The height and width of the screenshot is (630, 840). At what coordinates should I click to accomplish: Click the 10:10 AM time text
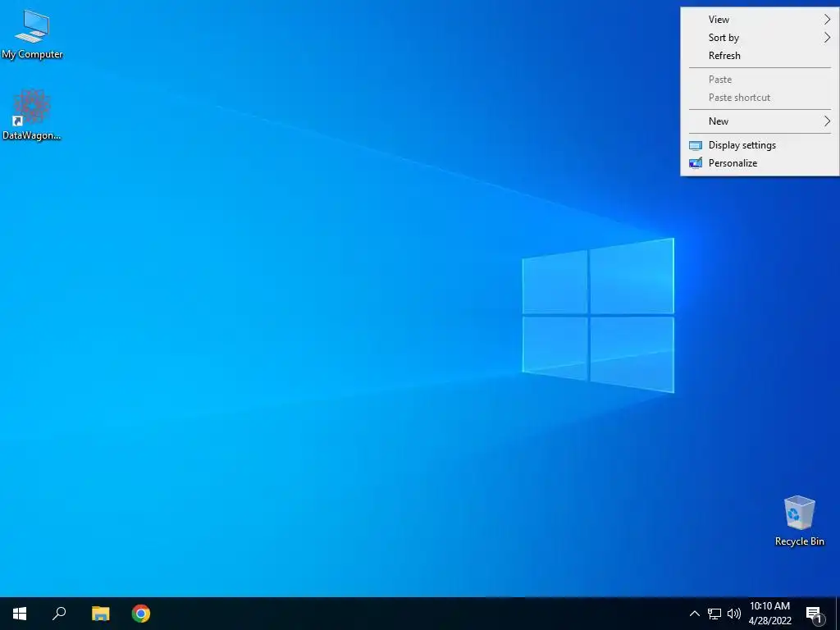769,606
